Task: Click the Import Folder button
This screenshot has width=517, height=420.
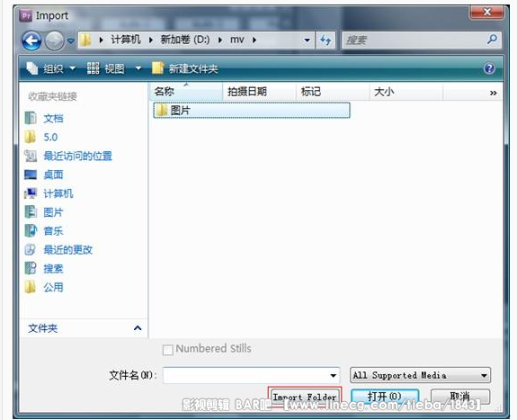Action: [x=305, y=397]
